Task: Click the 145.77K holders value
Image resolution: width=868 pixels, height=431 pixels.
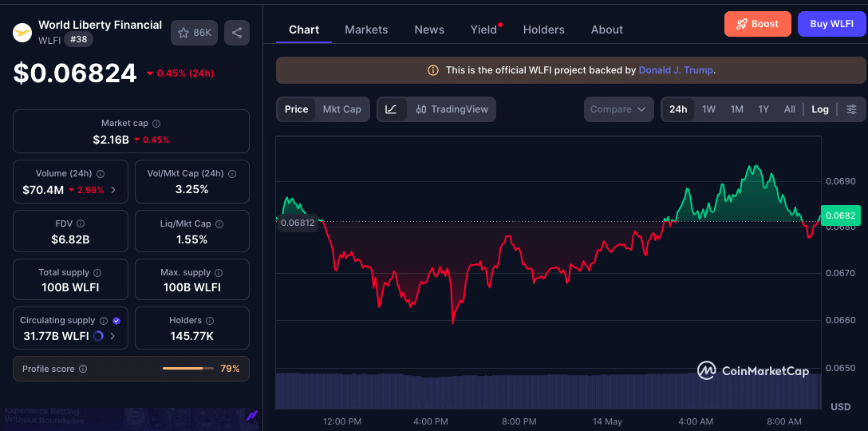Action: pos(192,336)
